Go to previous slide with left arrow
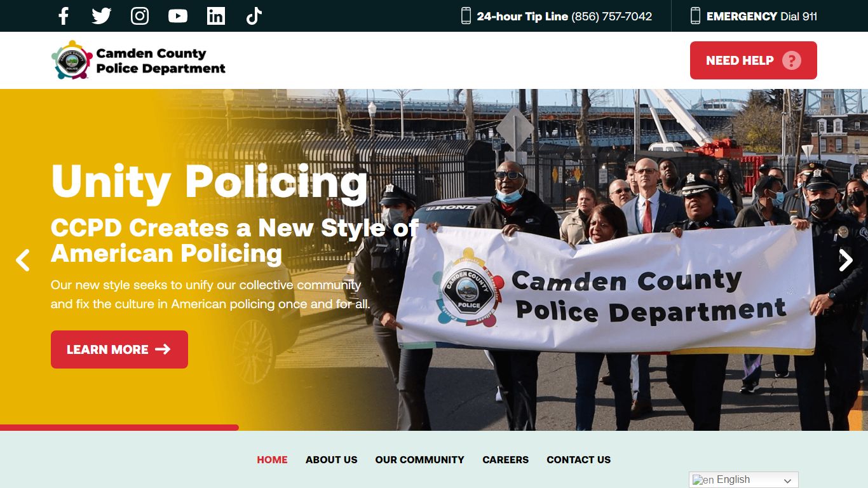This screenshot has height=488, width=868. 23,260
